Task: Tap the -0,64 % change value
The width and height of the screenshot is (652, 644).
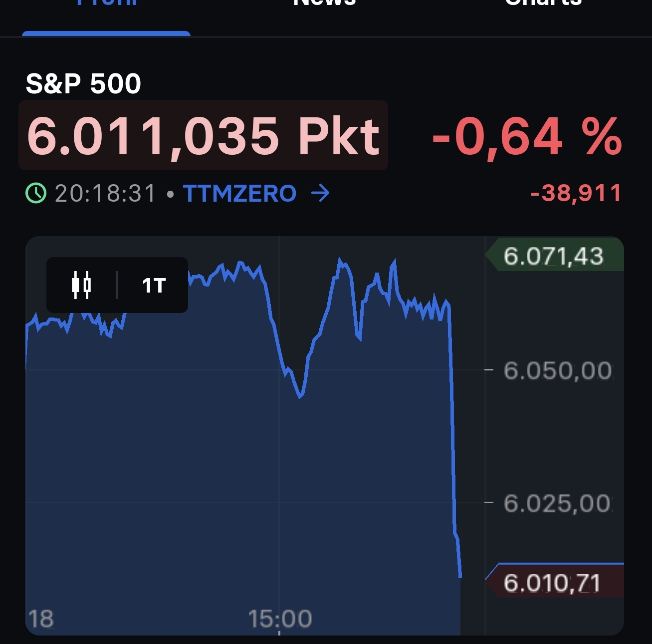Action: tap(527, 136)
